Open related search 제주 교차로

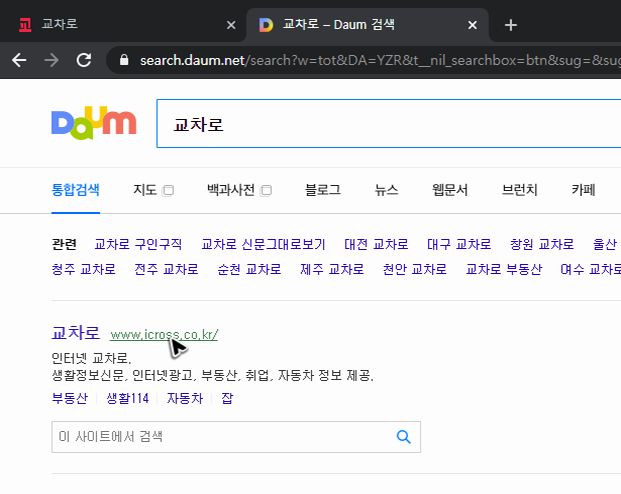(x=332, y=269)
